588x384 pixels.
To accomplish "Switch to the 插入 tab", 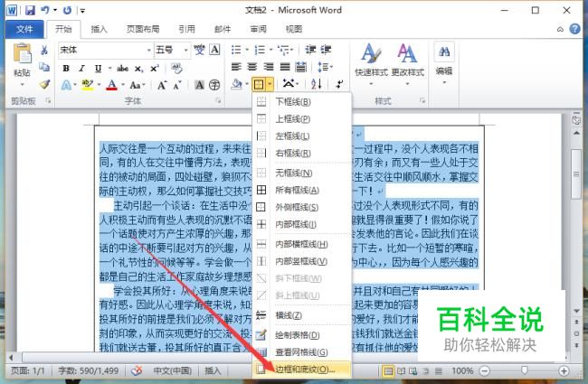I will 99,29.
